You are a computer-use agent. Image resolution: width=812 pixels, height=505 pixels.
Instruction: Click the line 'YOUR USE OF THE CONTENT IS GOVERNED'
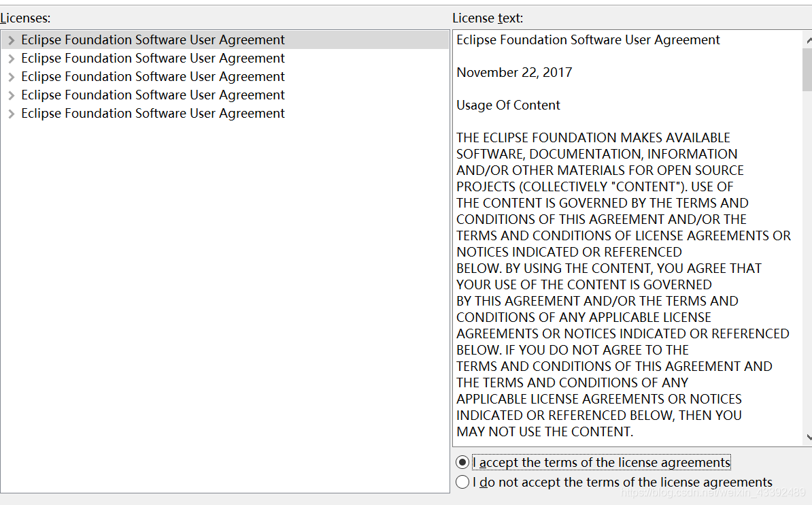coord(584,284)
